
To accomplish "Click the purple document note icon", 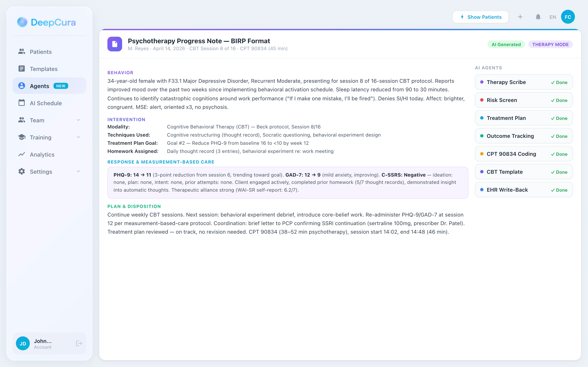I will click(x=115, y=44).
